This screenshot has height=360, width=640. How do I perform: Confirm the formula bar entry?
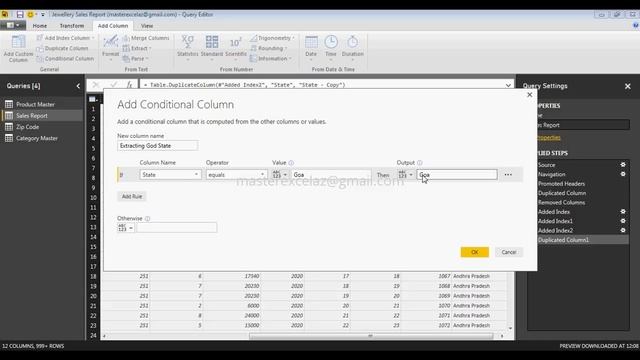113,84
